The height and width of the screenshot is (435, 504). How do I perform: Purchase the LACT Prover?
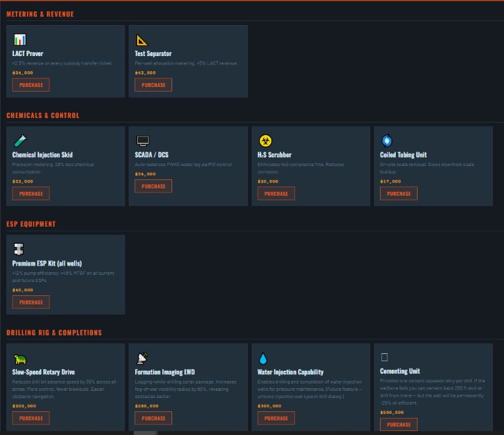pos(31,85)
